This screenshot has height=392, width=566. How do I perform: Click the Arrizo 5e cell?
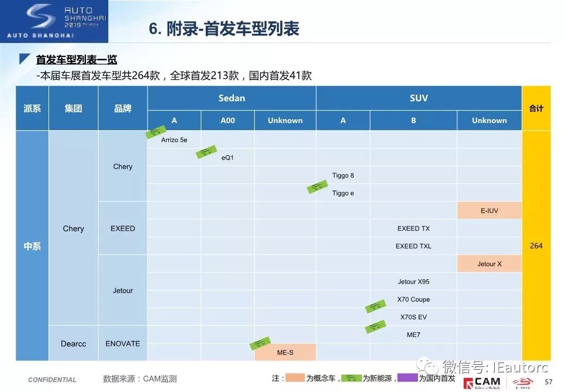tap(174, 140)
